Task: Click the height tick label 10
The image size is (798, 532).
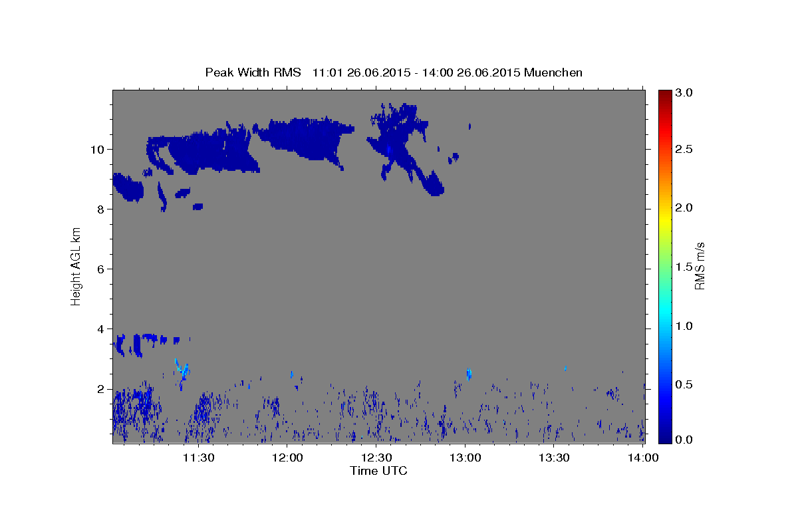Action: (x=98, y=149)
